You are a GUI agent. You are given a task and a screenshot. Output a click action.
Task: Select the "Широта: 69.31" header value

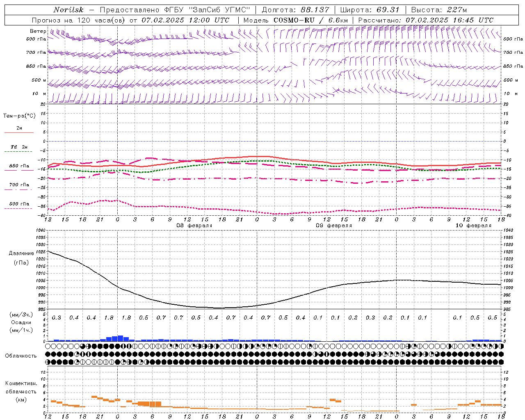tap(370, 10)
